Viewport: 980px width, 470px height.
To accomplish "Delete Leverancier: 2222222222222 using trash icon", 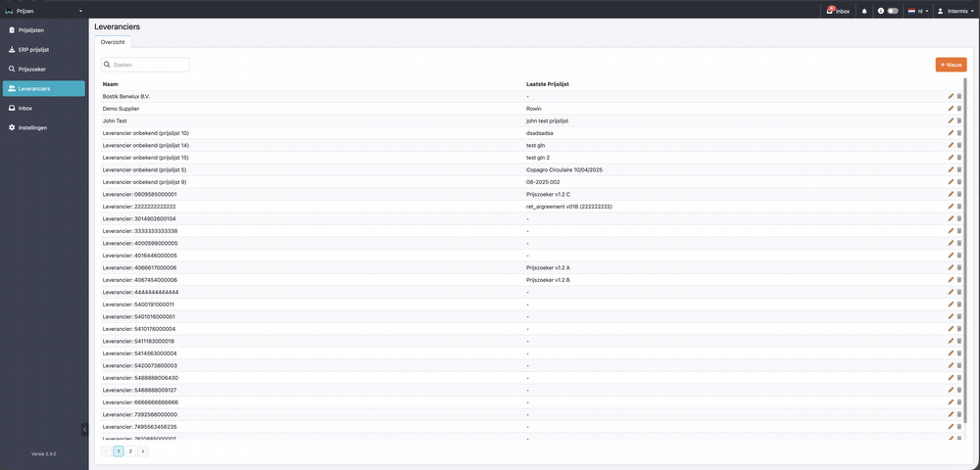I will pos(959,207).
